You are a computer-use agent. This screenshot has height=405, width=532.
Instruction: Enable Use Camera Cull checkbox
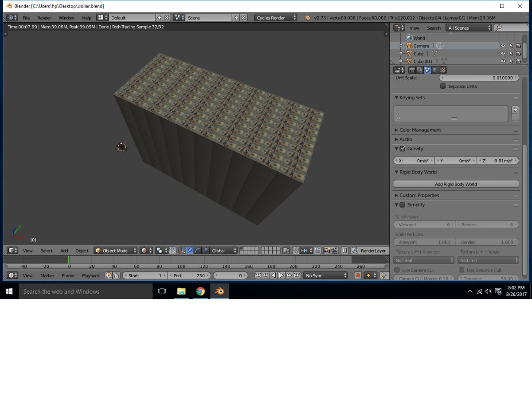tap(397, 270)
